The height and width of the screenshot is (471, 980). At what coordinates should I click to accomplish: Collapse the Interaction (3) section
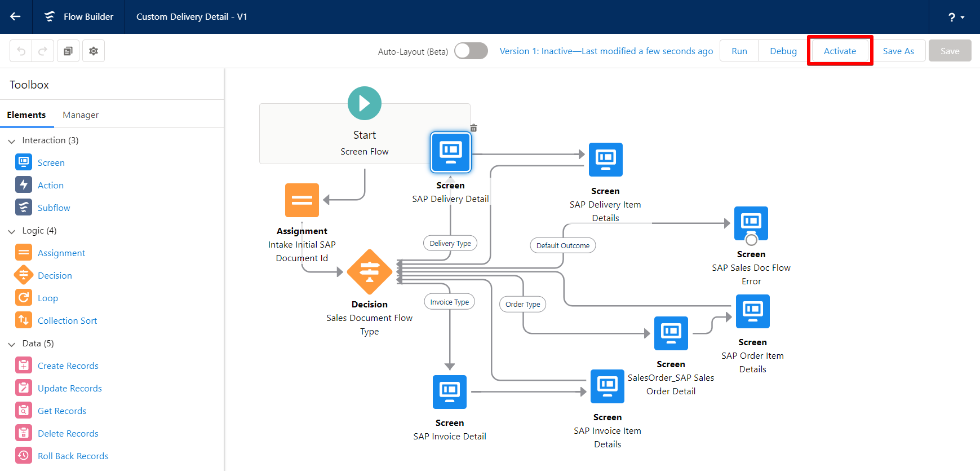(x=11, y=141)
